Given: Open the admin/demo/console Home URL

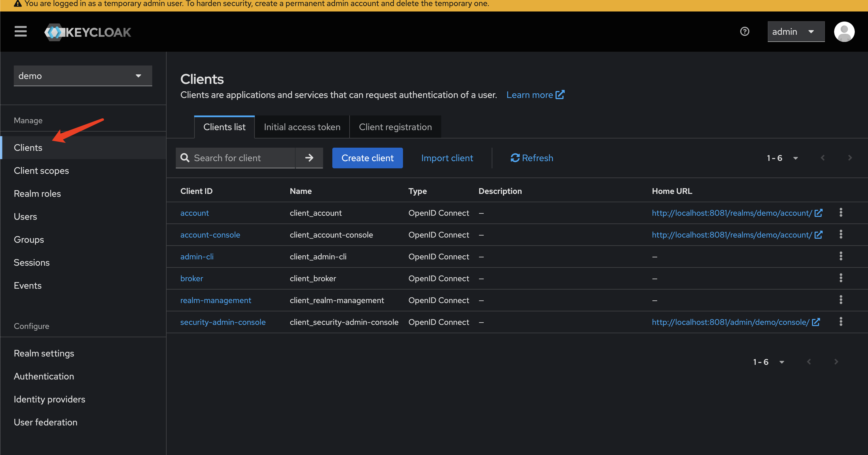Looking at the screenshot, I should (736, 322).
